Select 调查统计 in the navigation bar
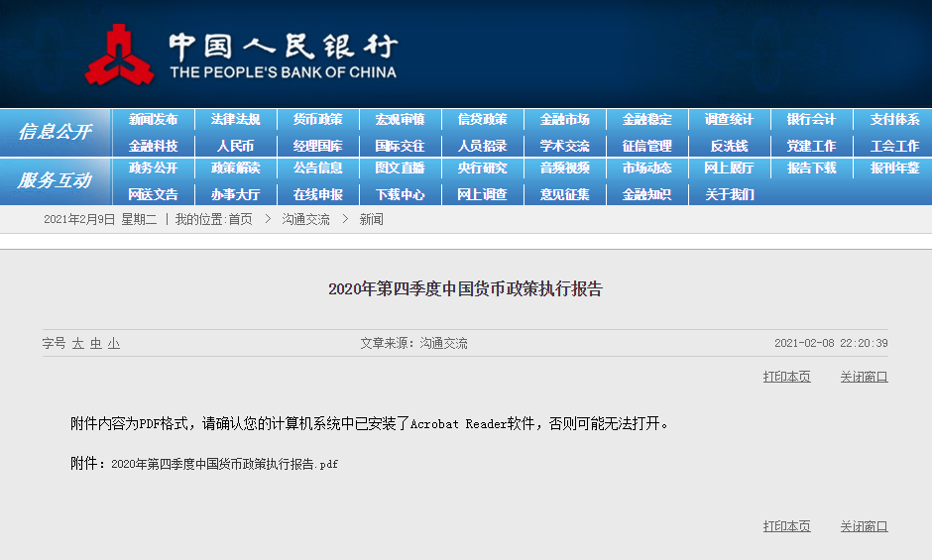Screen dimensions: 932x560 [x=729, y=119]
